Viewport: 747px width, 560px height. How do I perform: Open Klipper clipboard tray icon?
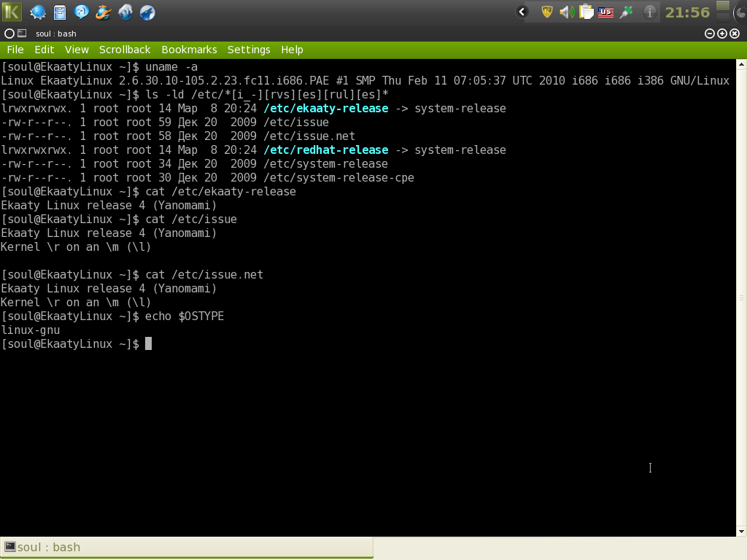pyautogui.click(x=587, y=12)
